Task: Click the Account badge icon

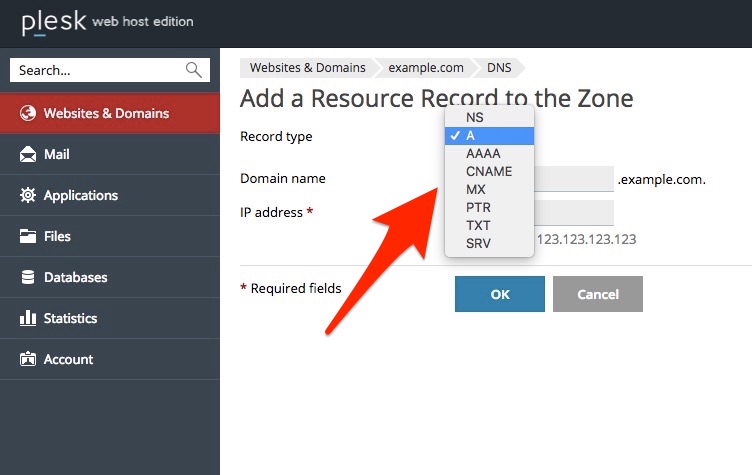Action: (28, 359)
